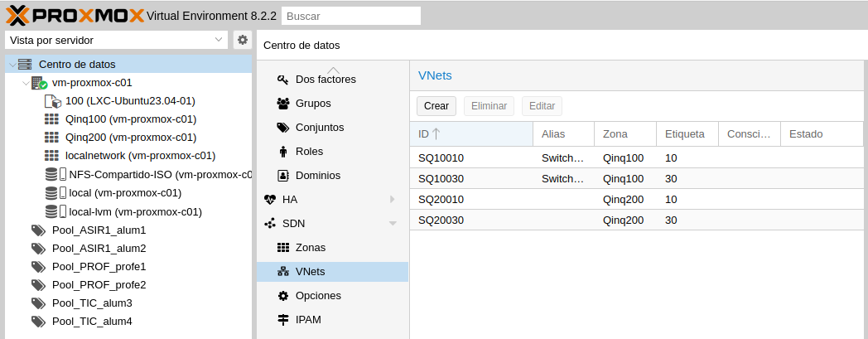Select 100 (LXC-Ubuntu23.04-01) in tree

point(130,101)
